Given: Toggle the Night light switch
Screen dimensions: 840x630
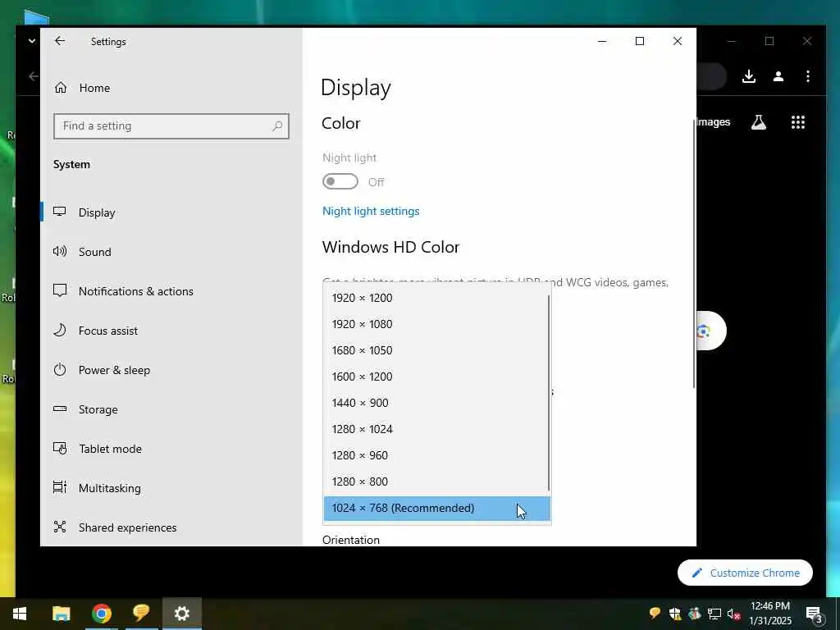Looking at the screenshot, I should pos(340,181).
